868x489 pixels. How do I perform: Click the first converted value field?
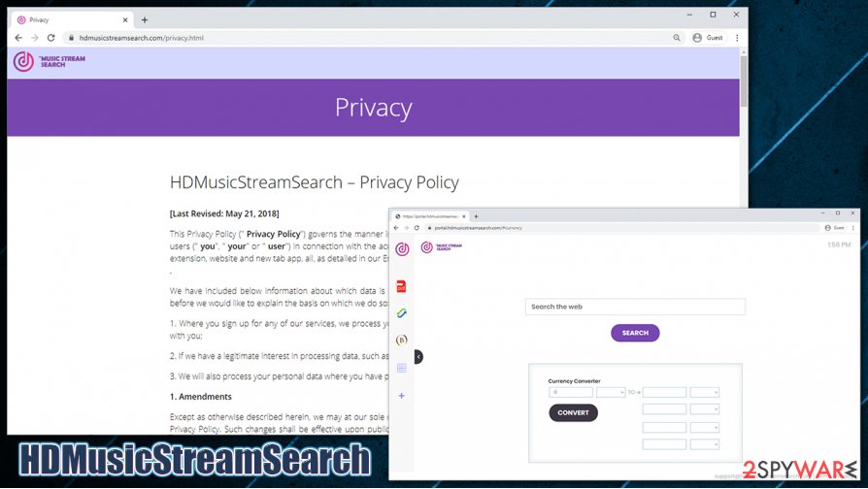(x=664, y=392)
